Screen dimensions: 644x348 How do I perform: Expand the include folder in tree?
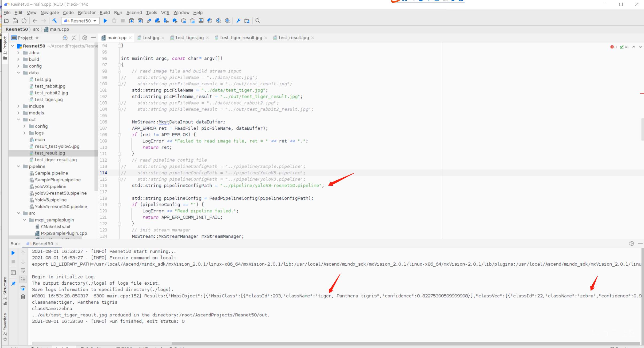click(x=18, y=106)
